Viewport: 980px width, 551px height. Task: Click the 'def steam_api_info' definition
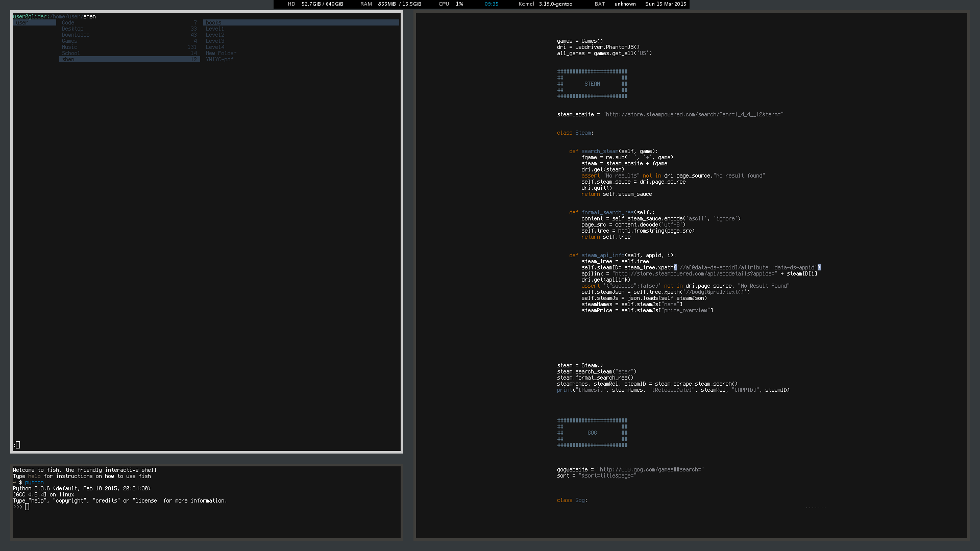point(623,255)
